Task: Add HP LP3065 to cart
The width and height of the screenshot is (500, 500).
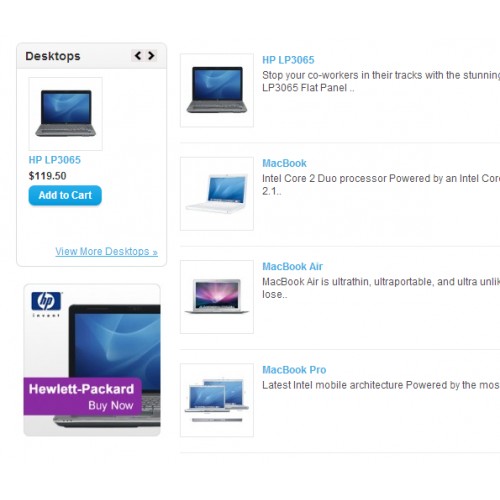Action: click(65, 195)
